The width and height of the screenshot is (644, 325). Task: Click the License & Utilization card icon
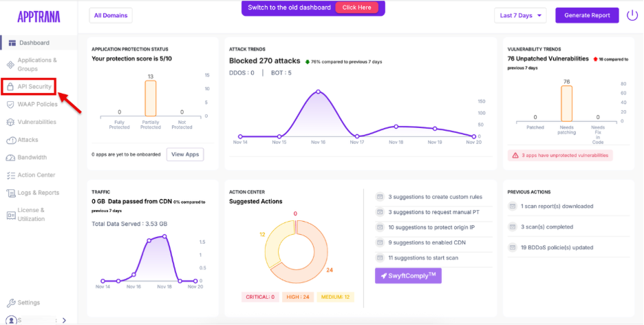coord(11,214)
